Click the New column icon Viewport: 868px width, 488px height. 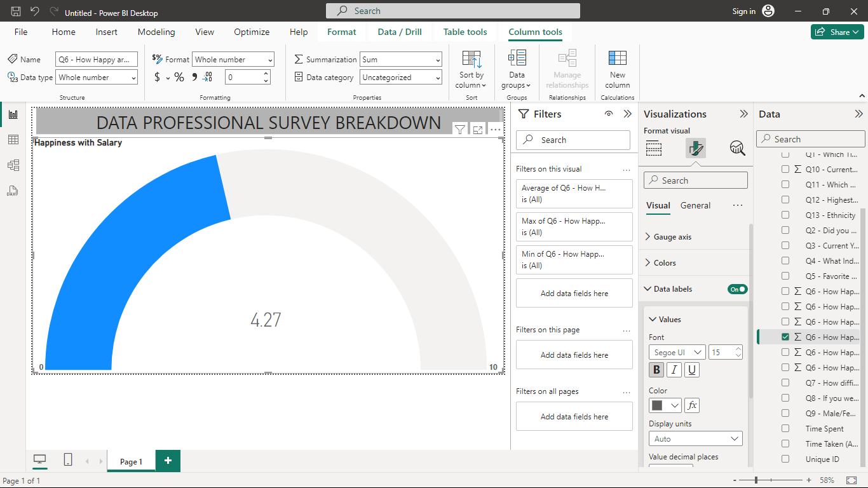pyautogui.click(x=618, y=58)
